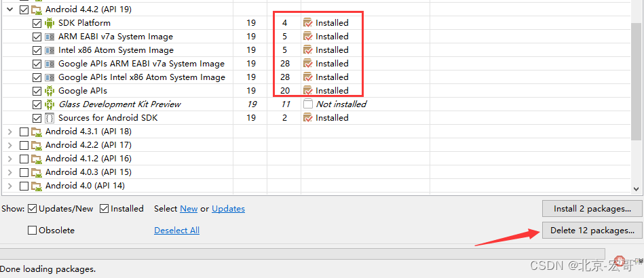The width and height of the screenshot is (644, 278).
Task: Click Google APIs Intel x86 Installed status icon
Action: click(x=307, y=77)
